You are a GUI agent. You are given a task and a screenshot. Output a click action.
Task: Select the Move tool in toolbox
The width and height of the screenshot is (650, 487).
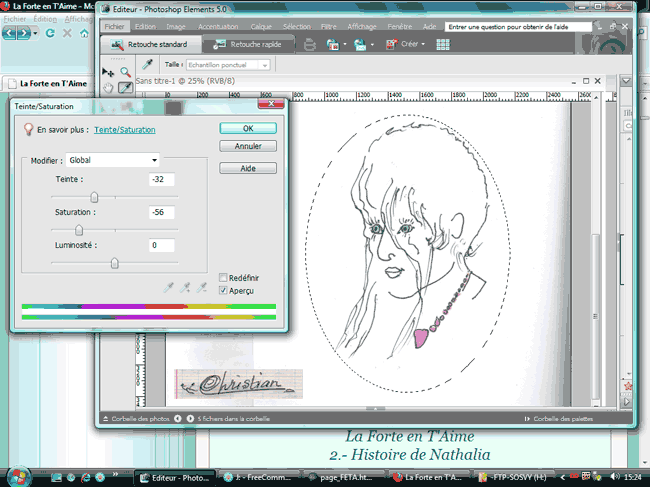coord(108,73)
